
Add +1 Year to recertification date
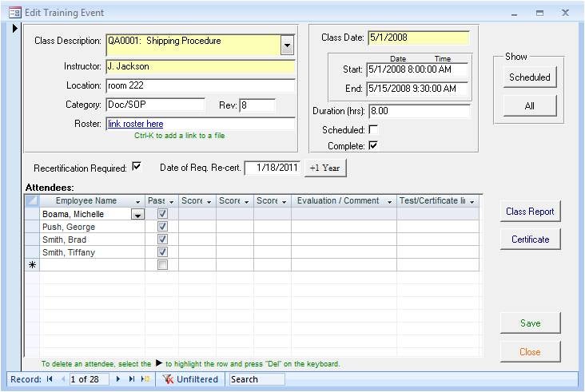[325, 168]
